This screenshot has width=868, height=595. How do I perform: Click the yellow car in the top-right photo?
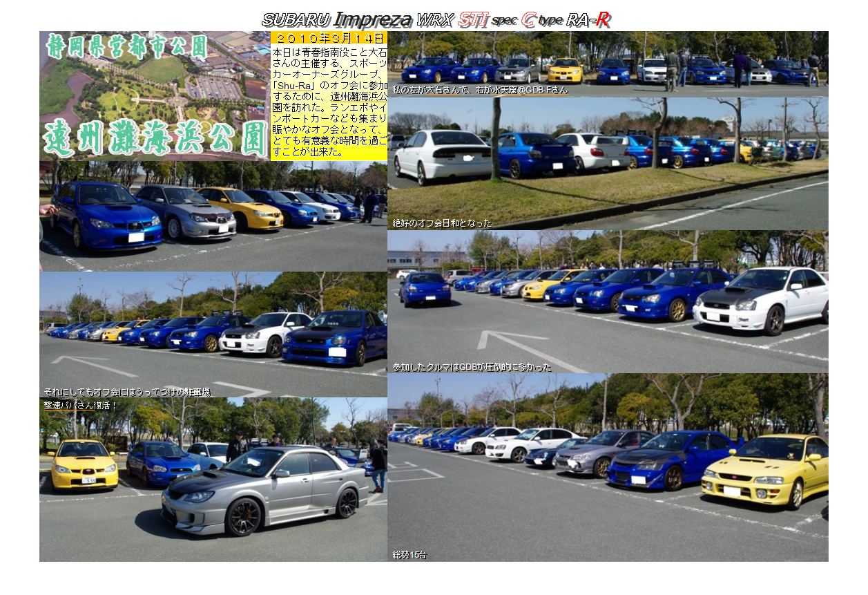point(565,70)
